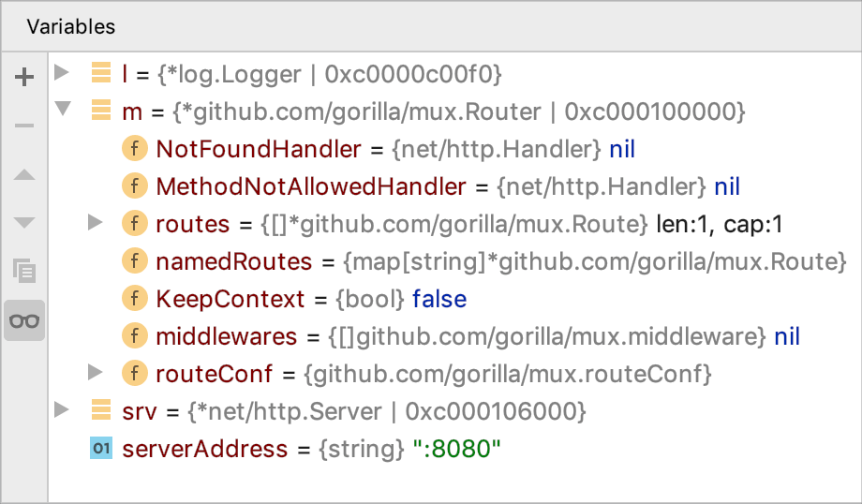Expand the srv http.Server node
Image resolution: width=862 pixels, height=504 pixels.
click(62, 410)
